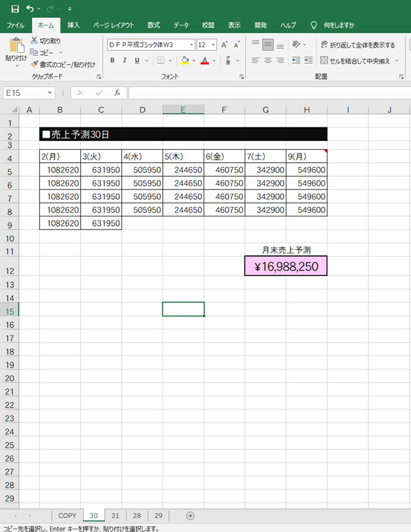Open the undo history dropdown arrow

pos(38,9)
